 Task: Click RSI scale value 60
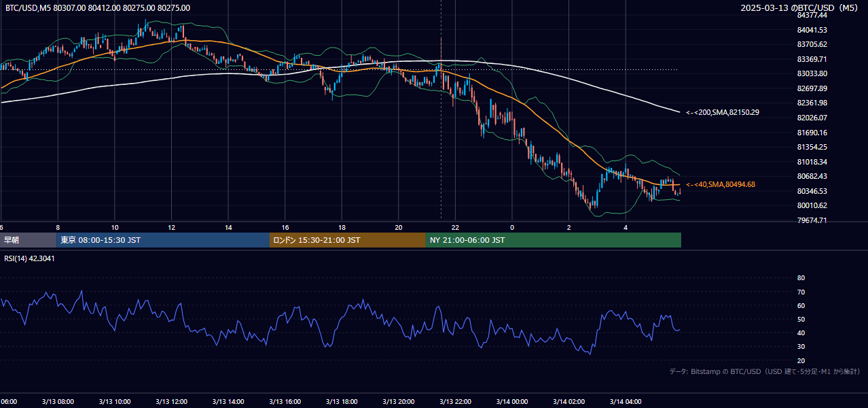(x=801, y=305)
